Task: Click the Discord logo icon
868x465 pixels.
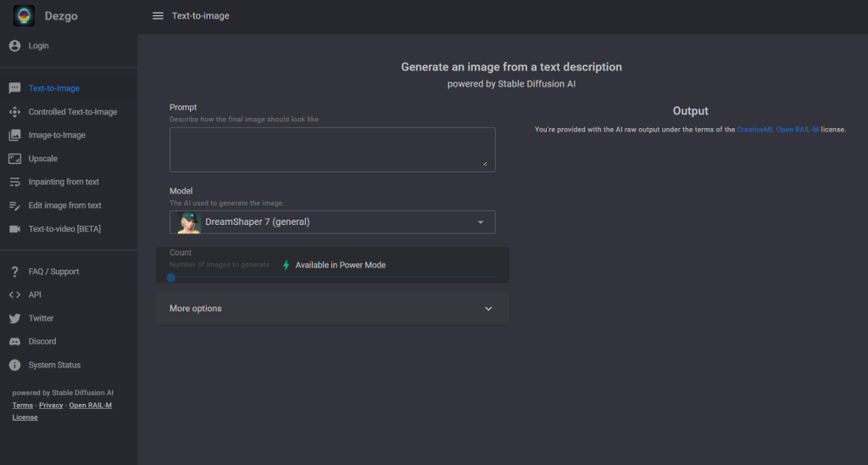Action: (15, 342)
